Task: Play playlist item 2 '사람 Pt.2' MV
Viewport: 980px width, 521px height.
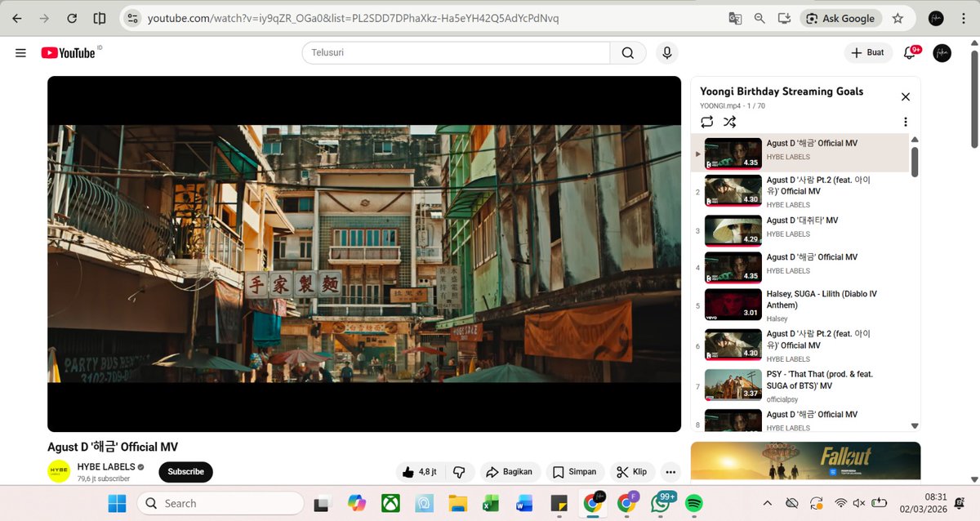Action: 800,192
